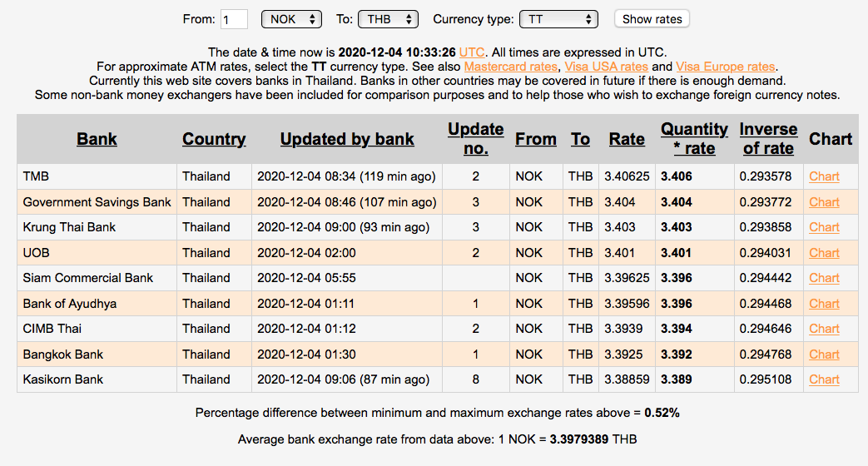Open Chart link for TMB
The height and width of the screenshot is (466, 868).
click(x=824, y=176)
